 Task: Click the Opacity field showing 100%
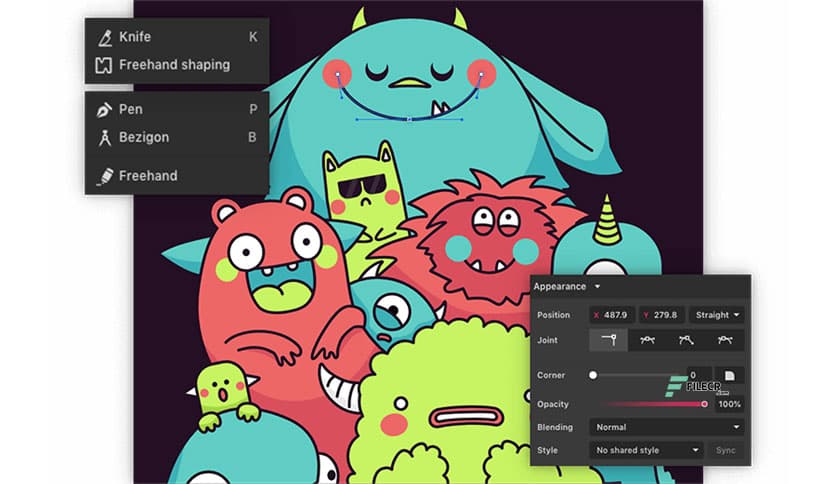tap(729, 404)
